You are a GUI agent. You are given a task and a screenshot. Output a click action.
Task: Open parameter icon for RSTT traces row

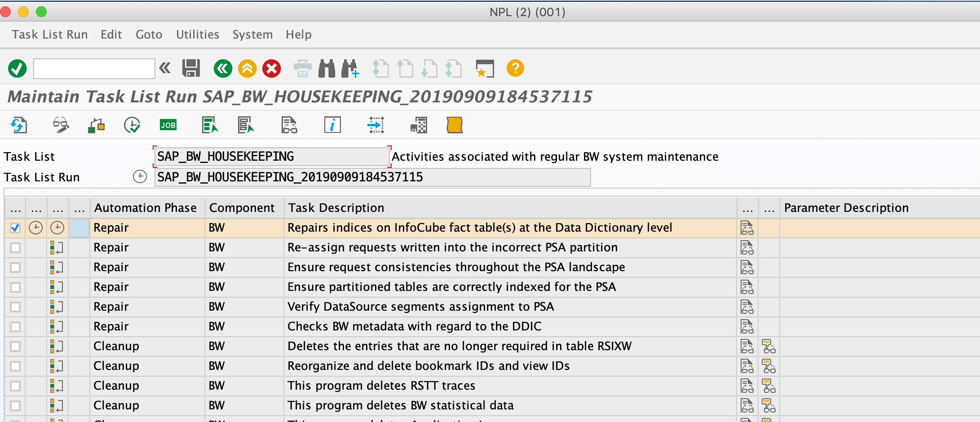pos(769,386)
